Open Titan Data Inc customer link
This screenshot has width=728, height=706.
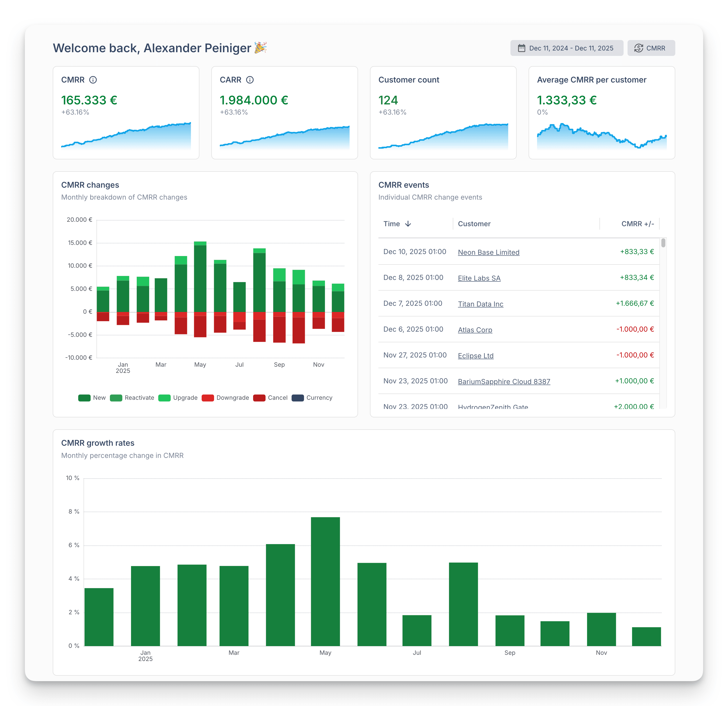480,304
